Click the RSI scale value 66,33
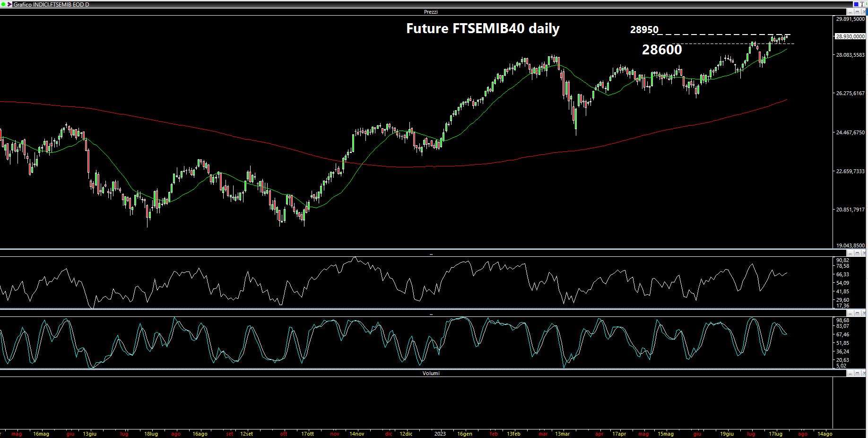 click(x=842, y=274)
